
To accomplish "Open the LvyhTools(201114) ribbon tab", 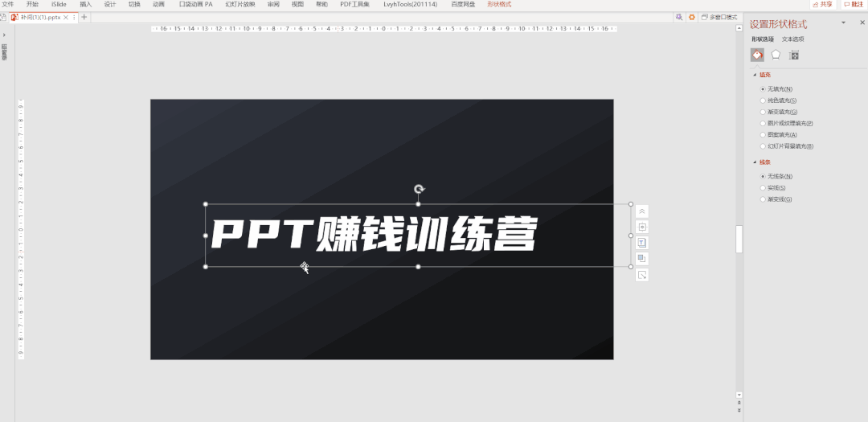I will coord(410,5).
